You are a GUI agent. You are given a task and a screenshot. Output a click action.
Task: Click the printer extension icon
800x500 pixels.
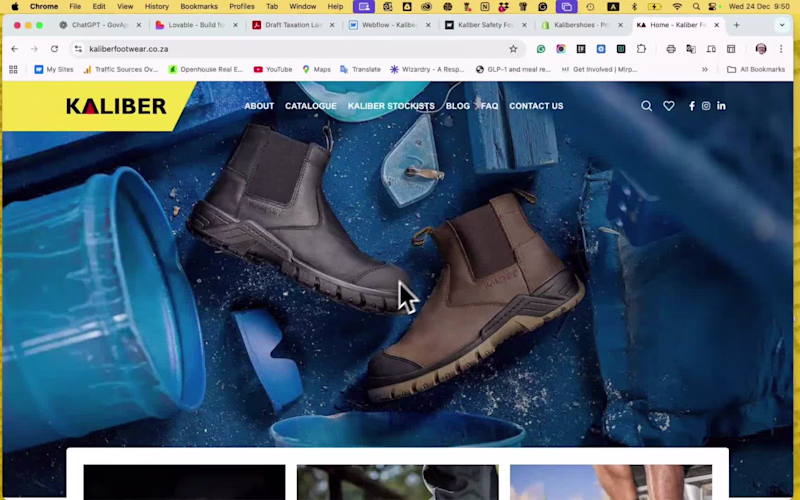[671, 48]
